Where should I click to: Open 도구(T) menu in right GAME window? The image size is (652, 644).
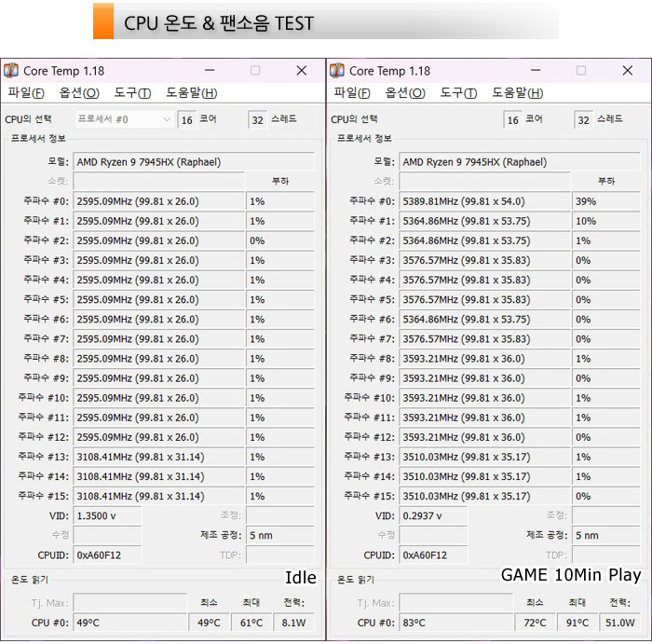click(x=458, y=92)
